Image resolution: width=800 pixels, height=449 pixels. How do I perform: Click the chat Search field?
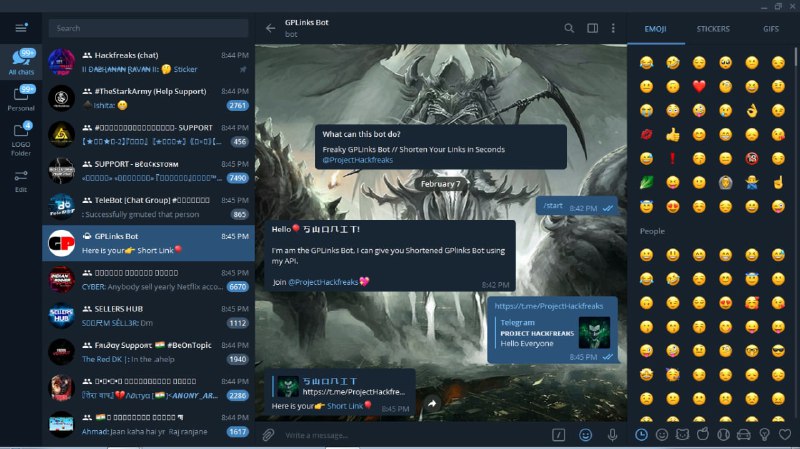point(148,28)
